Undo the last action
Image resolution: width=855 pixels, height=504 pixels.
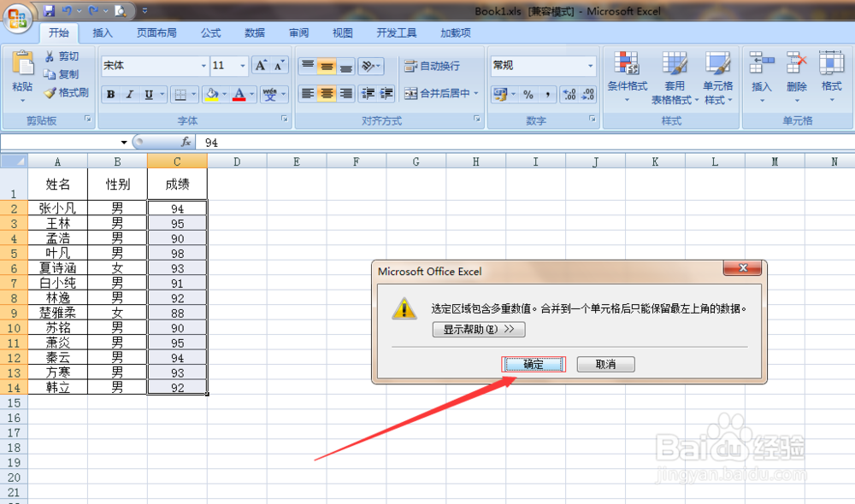pyautogui.click(x=67, y=10)
